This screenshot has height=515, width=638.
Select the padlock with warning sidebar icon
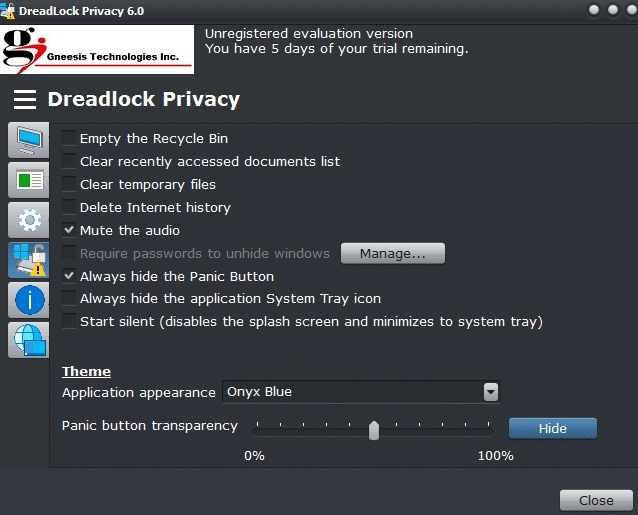27,259
